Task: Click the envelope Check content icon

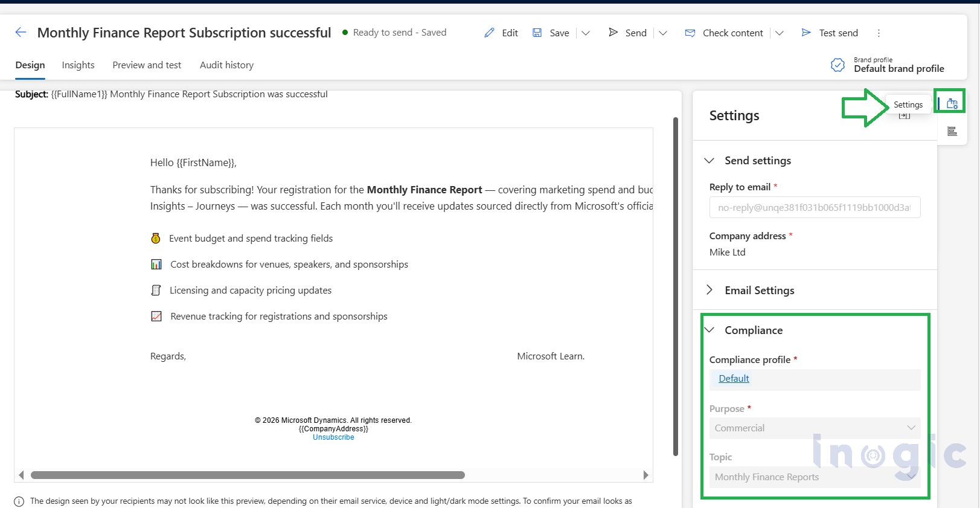Action: [x=690, y=33]
